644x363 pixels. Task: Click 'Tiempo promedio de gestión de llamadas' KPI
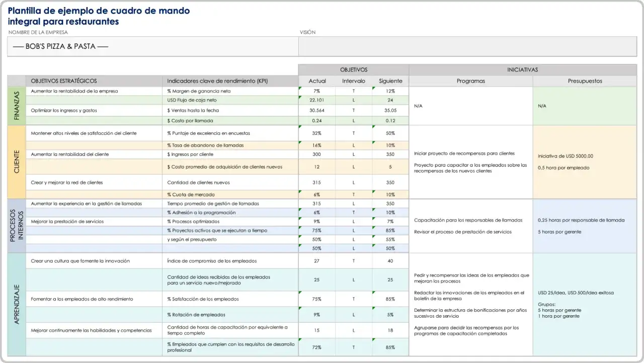[x=213, y=204]
